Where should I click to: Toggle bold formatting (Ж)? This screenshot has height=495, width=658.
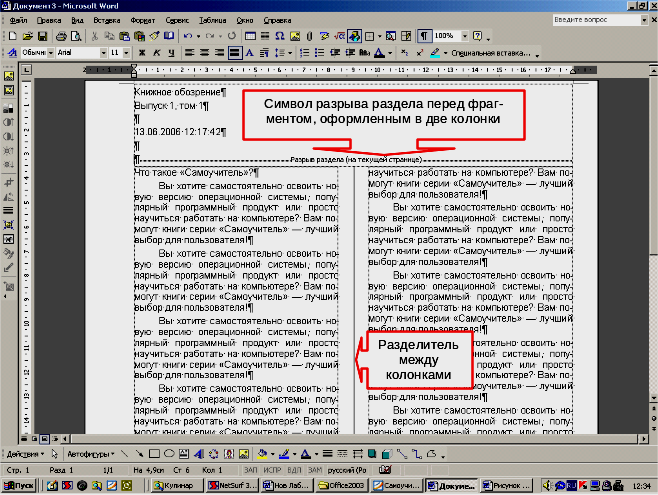click(142, 53)
